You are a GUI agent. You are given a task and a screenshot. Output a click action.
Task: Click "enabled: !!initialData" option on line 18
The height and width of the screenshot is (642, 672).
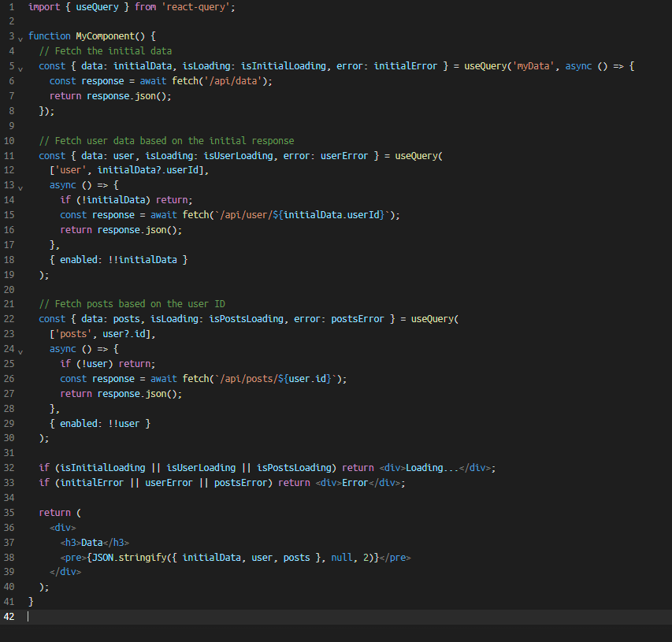coord(118,260)
